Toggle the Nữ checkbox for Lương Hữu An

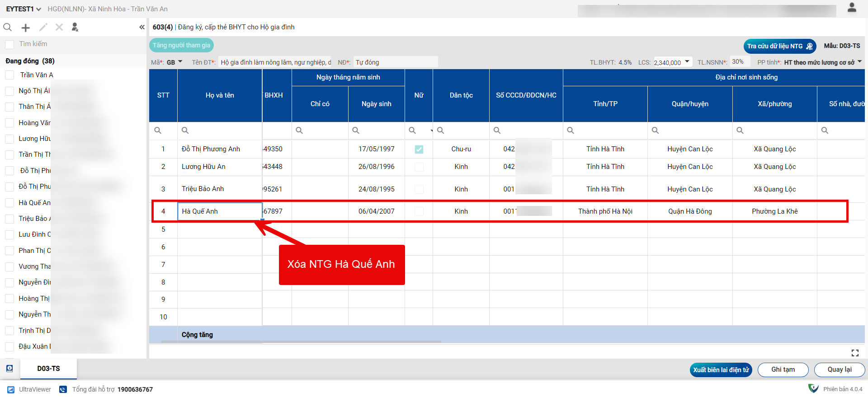419,167
